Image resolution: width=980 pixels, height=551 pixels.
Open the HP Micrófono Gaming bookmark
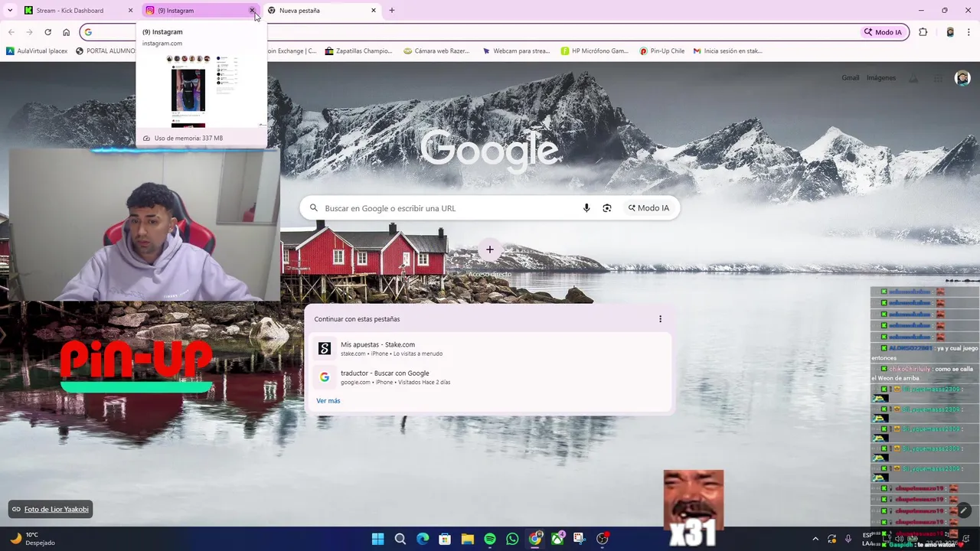(594, 51)
